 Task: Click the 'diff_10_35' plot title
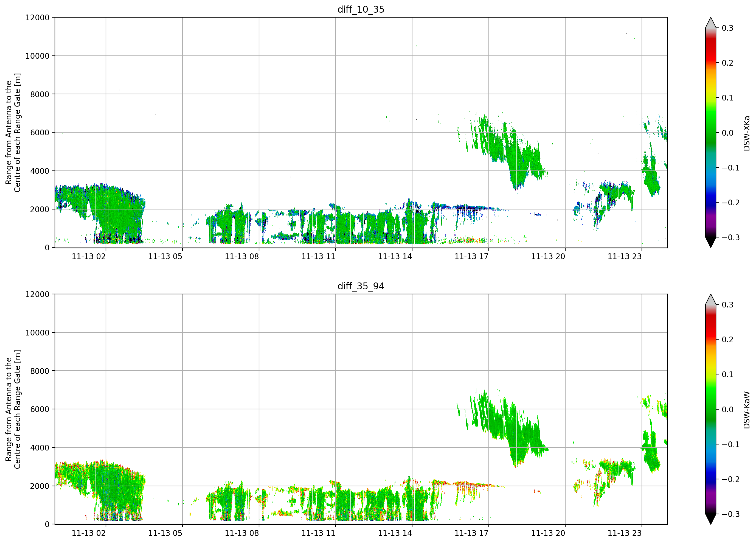(x=361, y=9)
